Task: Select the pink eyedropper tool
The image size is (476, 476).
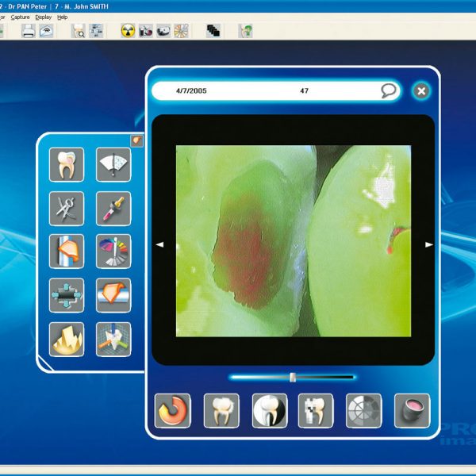Action: click(113, 209)
